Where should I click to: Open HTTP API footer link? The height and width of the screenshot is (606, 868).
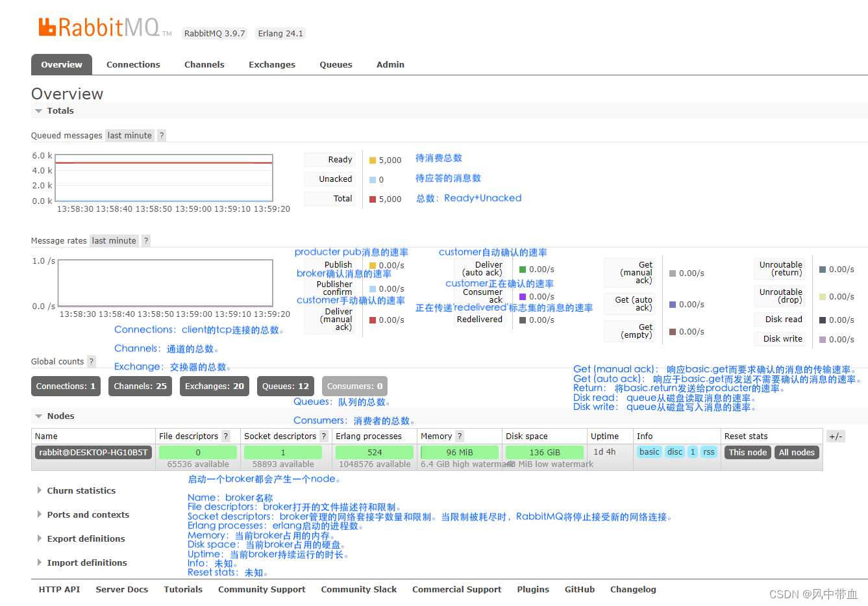click(59, 589)
